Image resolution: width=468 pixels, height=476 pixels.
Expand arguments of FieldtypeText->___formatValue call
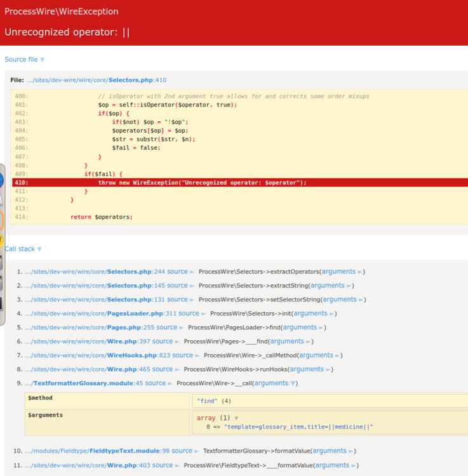pos(335,465)
